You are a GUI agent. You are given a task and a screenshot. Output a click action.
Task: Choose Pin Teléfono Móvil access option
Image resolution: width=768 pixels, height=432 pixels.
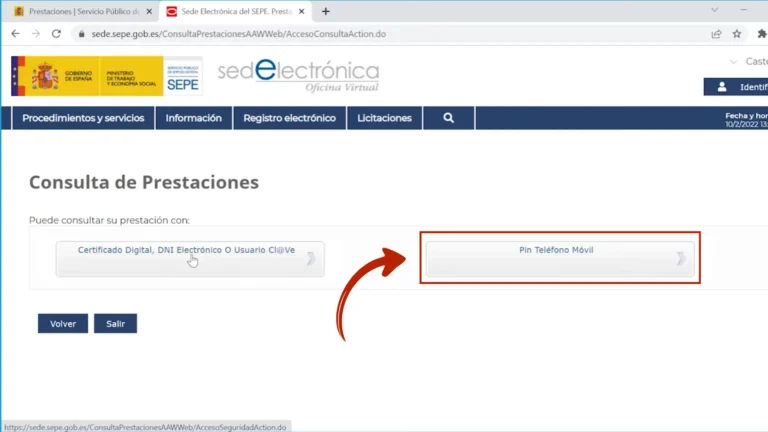[560, 259]
